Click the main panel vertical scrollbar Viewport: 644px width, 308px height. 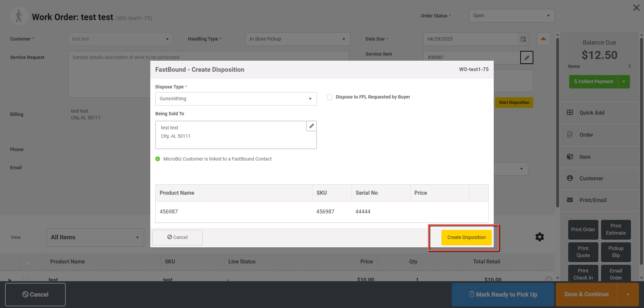(557, 122)
